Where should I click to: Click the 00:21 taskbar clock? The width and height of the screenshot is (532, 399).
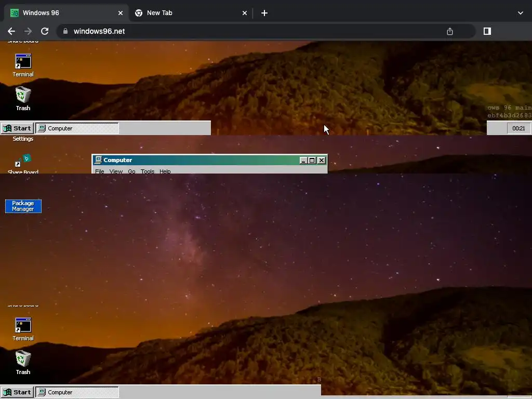click(518, 128)
